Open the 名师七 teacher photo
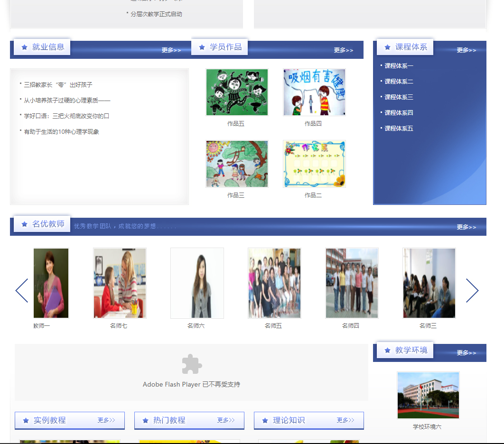Image resolution: width=504 pixels, height=444 pixels. pos(120,283)
